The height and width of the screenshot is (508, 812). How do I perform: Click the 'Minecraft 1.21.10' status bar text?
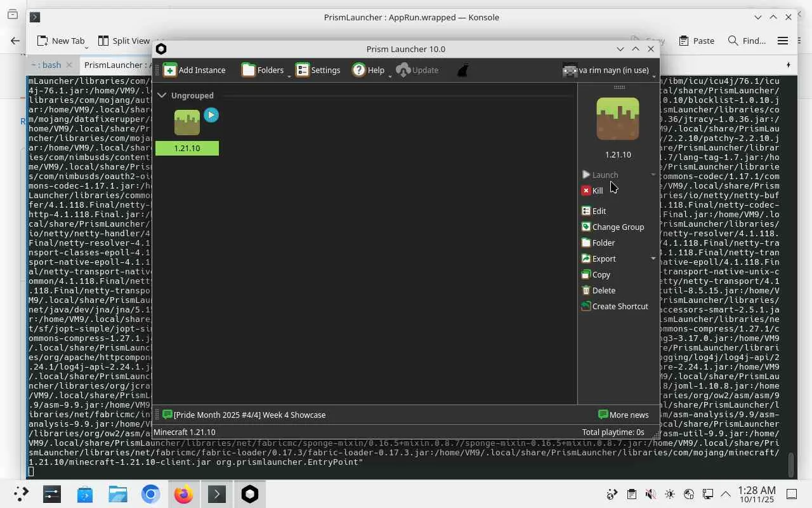tap(185, 432)
